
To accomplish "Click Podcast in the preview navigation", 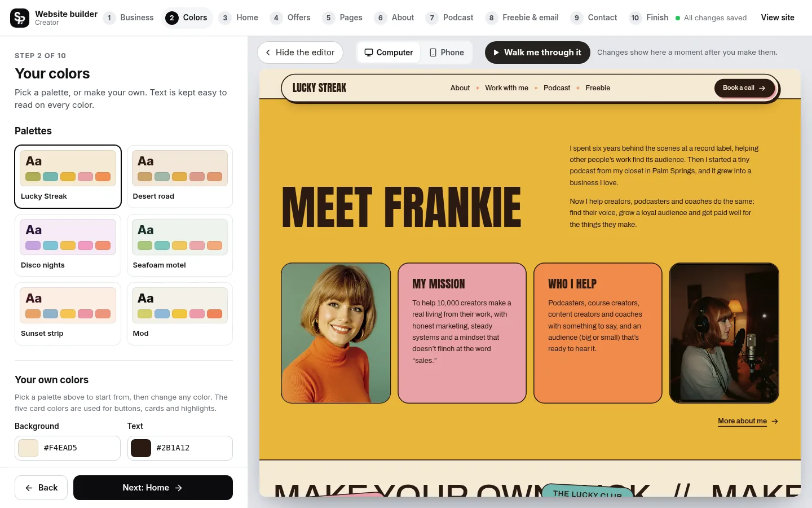I will click(557, 88).
